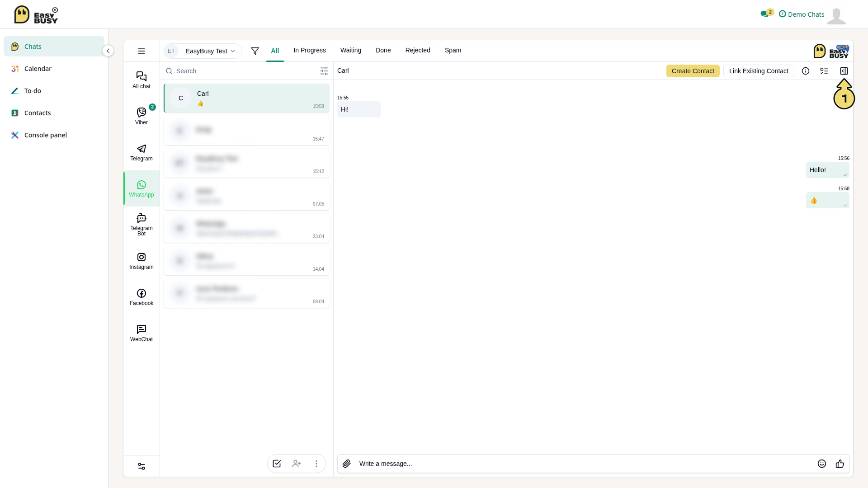868x488 pixels.
Task: Open the Demo Chats link
Action: 802,14
